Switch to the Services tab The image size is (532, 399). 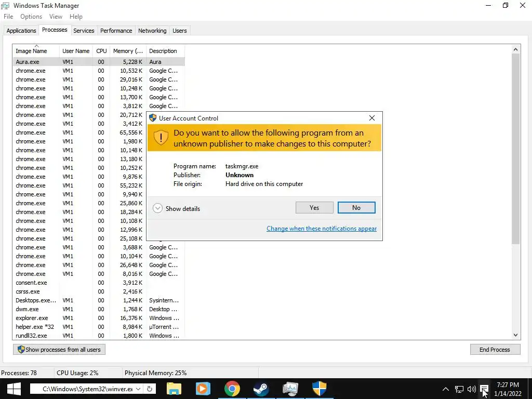click(84, 31)
